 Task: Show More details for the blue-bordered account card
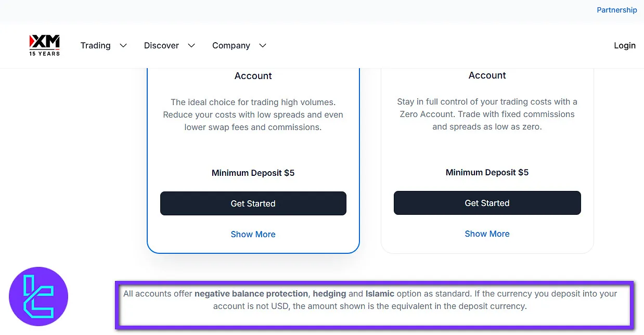click(x=253, y=234)
